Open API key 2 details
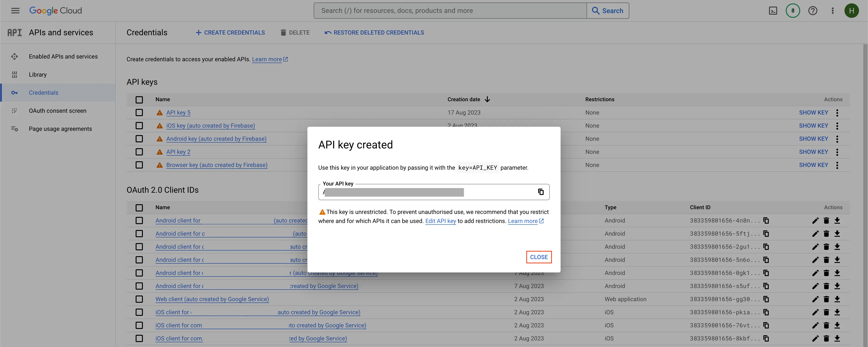Viewport: 868px width, 347px height. [x=178, y=152]
